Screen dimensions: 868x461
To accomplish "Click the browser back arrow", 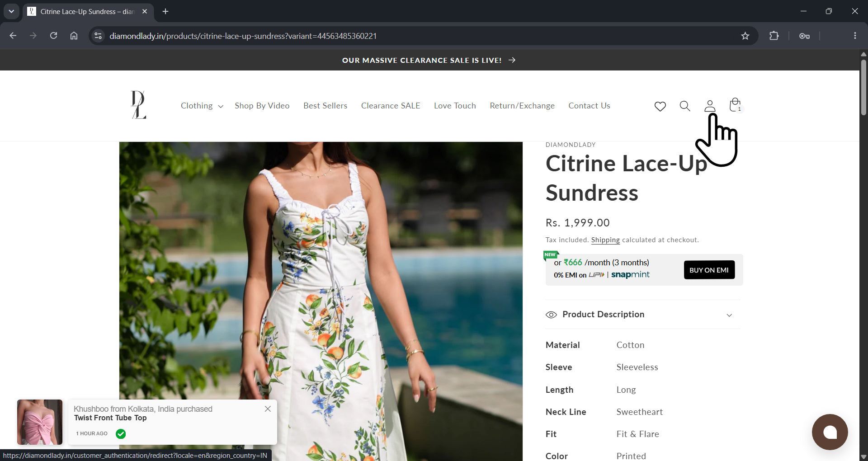I will click(x=13, y=36).
